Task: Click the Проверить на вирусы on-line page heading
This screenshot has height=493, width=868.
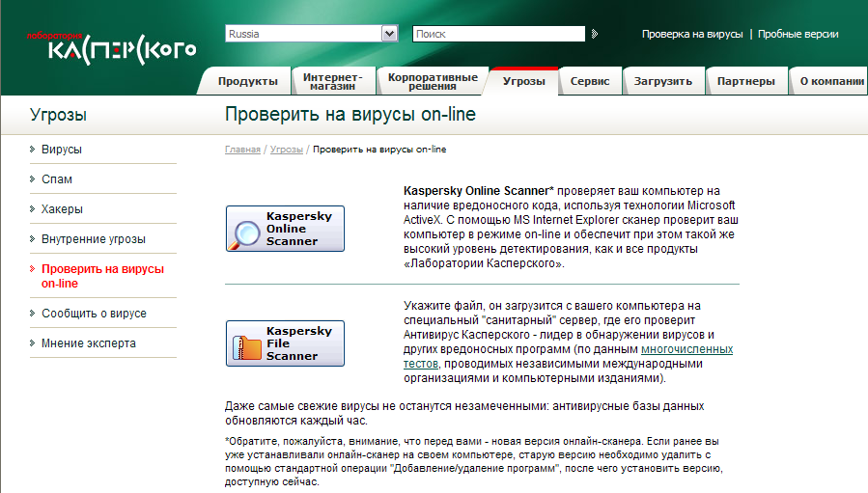Action: coord(350,115)
